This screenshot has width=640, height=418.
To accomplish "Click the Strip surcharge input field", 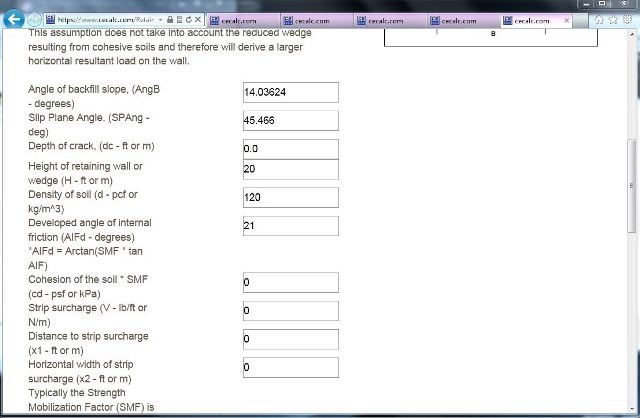I will (x=291, y=311).
